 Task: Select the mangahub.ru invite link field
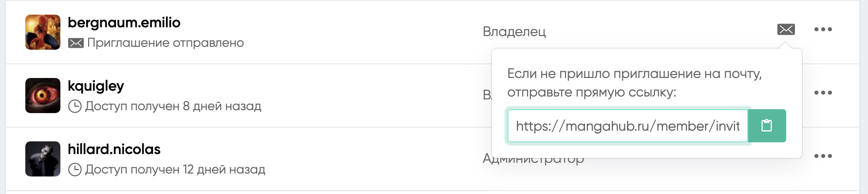tap(628, 126)
